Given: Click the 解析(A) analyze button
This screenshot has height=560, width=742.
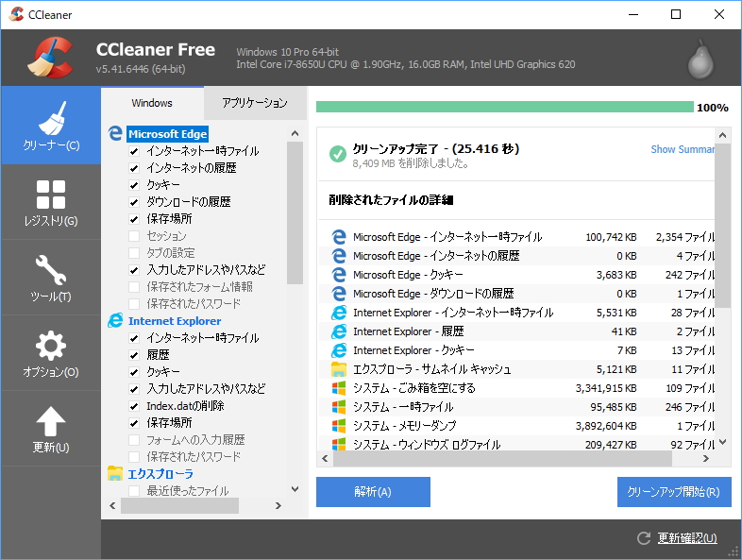Looking at the screenshot, I should point(373,492).
